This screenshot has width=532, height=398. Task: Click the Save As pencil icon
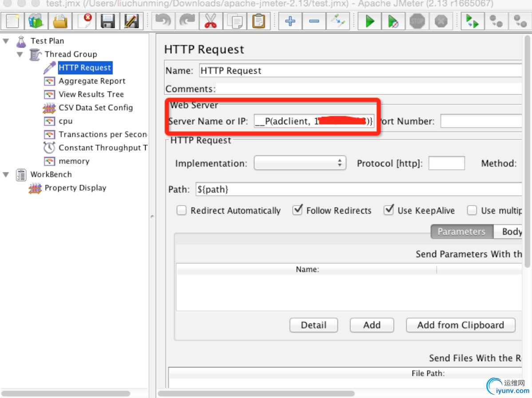131,21
